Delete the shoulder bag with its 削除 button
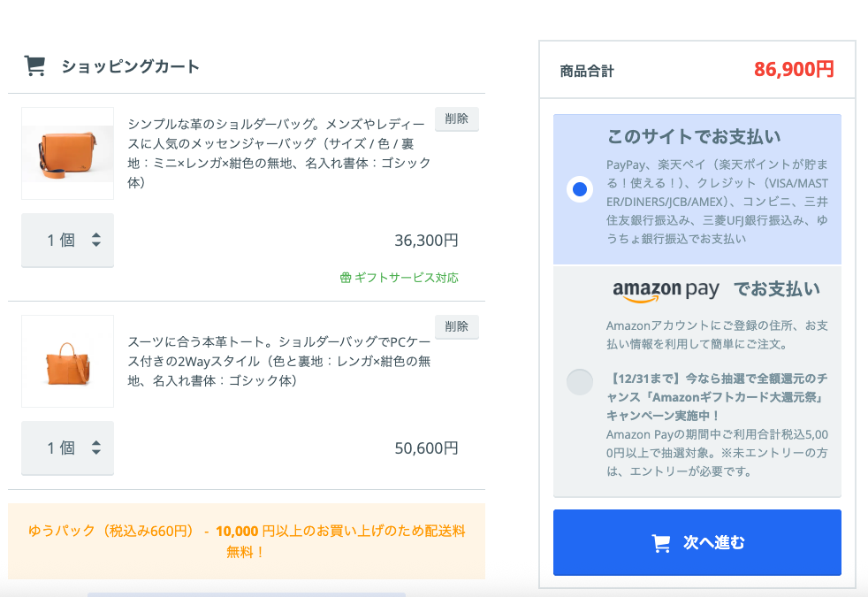Image resolution: width=868 pixels, height=597 pixels. [x=456, y=119]
